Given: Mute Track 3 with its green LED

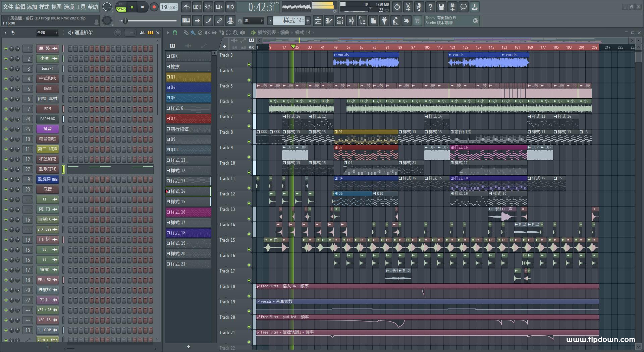Looking at the screenshot, I should (x=249, y=64).
